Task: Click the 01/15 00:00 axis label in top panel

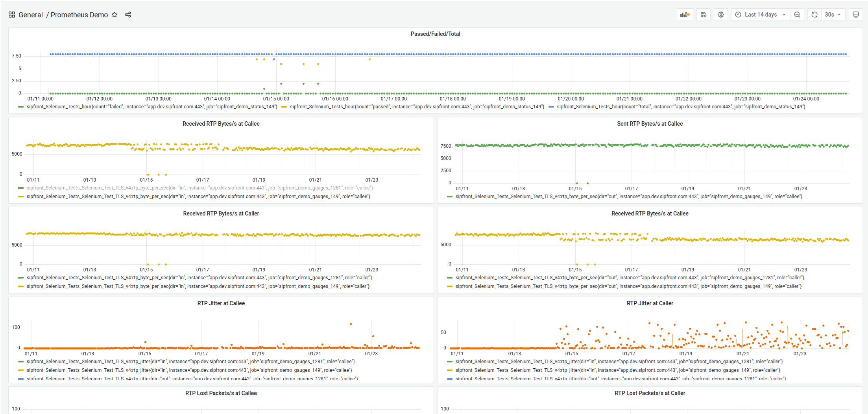Action: click(276, 99)
